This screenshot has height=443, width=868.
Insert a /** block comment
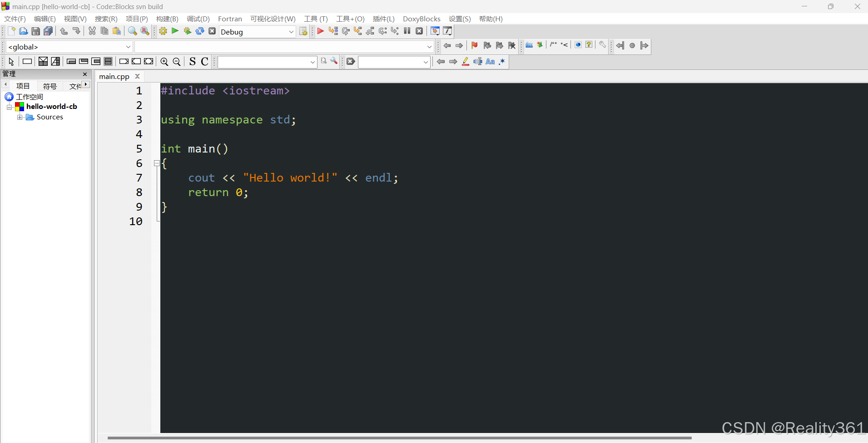click(x=553, y=45)
